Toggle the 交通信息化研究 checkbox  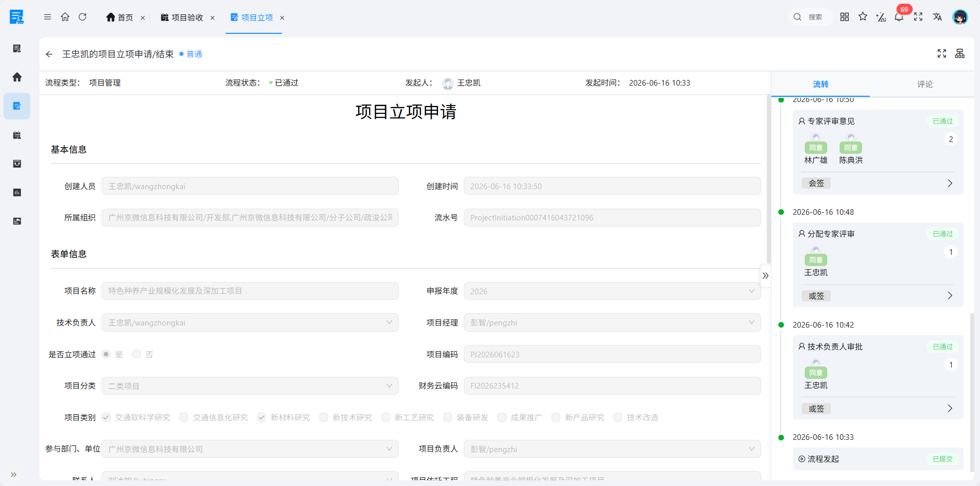tap(183, 417)
